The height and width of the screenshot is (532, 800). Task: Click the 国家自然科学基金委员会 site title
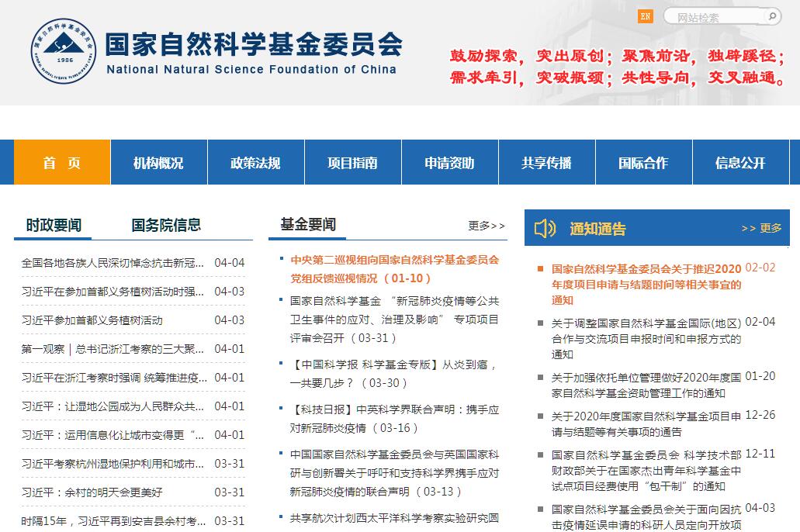click(x=254, y=44)
